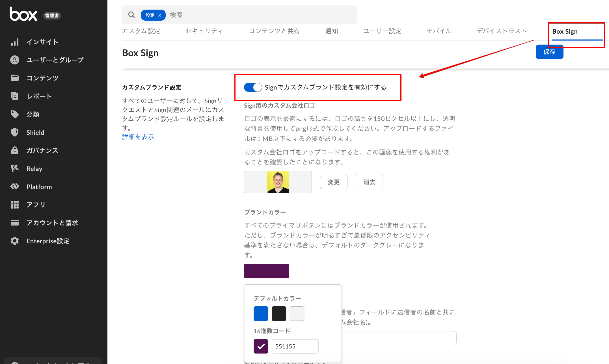This screenshot has width=609, height=364.
Task: Open the インサイト section in sidebar
Action: pos(41,42)
